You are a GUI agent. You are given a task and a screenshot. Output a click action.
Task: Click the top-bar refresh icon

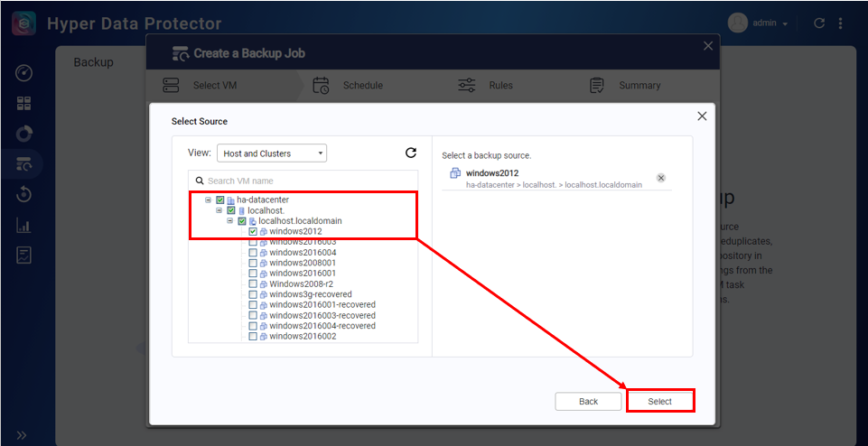[819, 23]
